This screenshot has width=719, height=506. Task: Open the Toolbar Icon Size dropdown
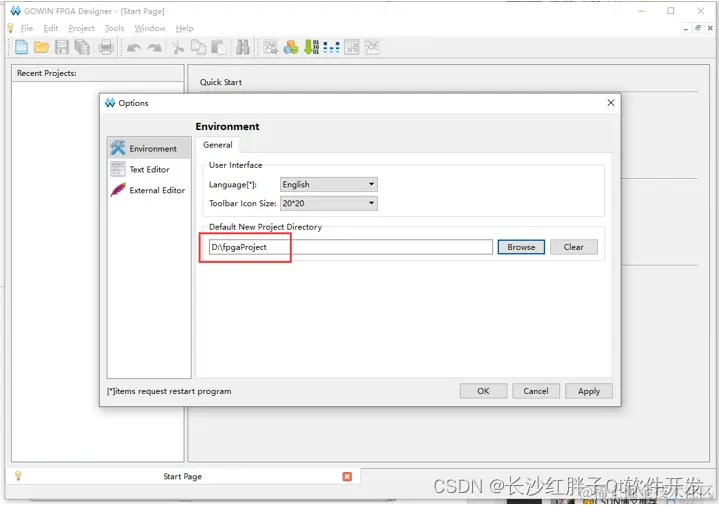[329, 203]
